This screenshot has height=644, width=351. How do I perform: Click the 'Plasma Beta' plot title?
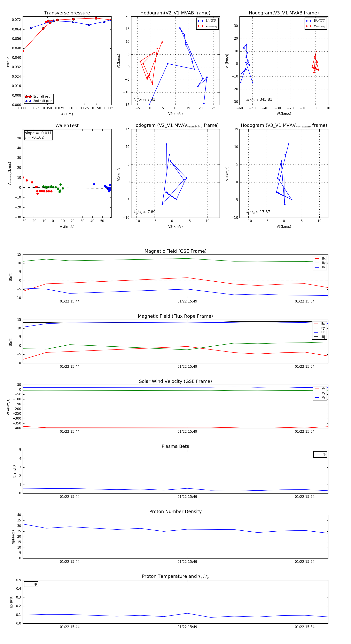pyautogui.click(x=175, y=446)
